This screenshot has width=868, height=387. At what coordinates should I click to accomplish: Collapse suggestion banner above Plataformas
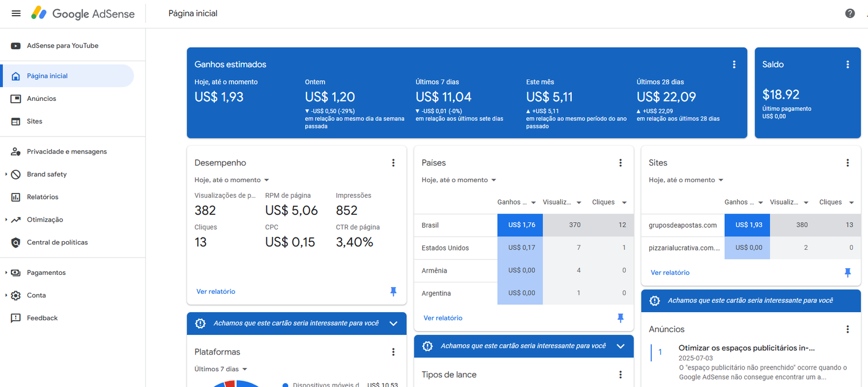[393, 324]
